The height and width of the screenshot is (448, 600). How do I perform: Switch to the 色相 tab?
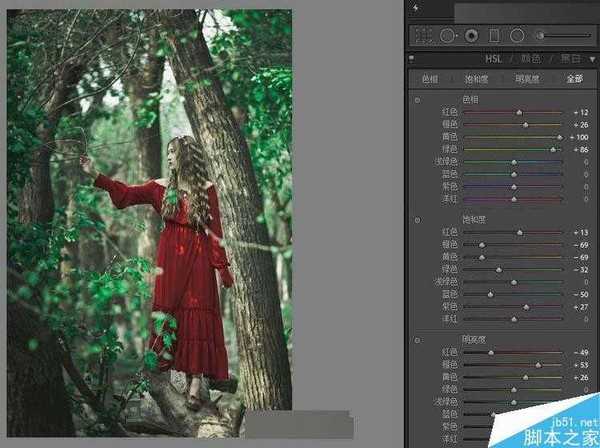430,79
